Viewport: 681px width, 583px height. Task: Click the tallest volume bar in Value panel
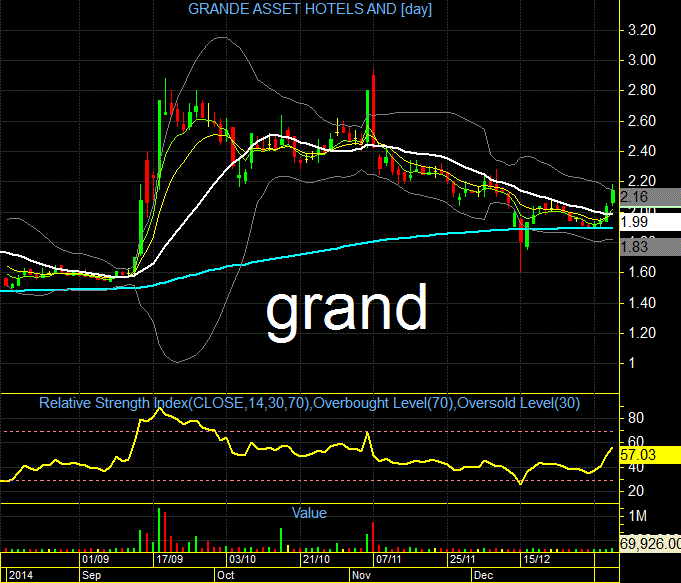159,530
